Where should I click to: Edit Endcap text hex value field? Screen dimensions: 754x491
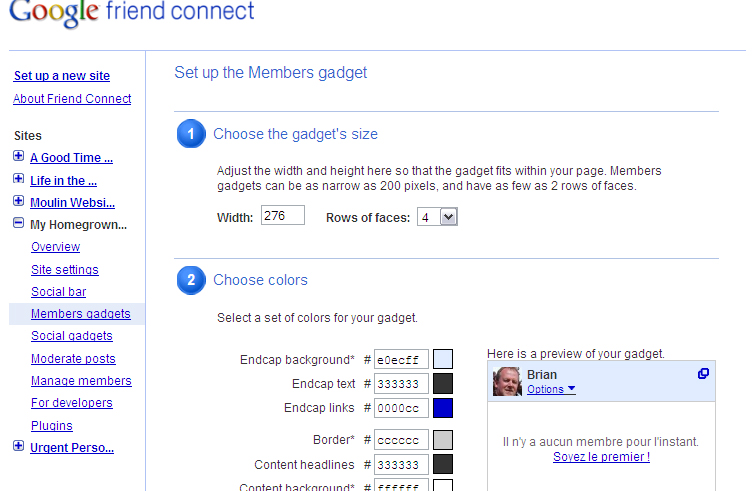click(x=401, y=384)
